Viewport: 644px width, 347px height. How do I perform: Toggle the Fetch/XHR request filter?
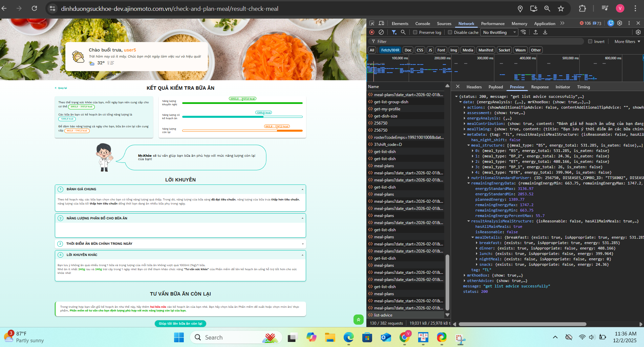pyautogui.click(x=390, y=50)
